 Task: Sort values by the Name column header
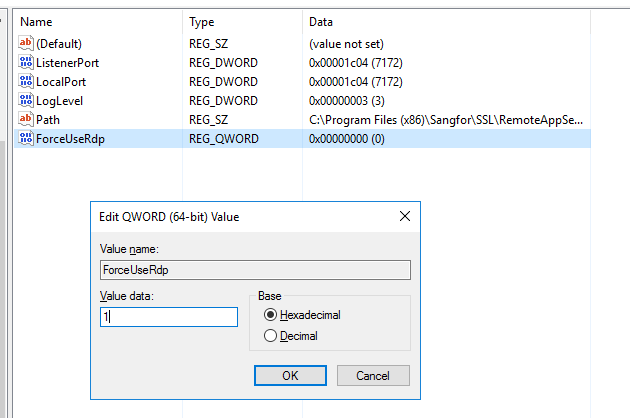click(36, 21)
